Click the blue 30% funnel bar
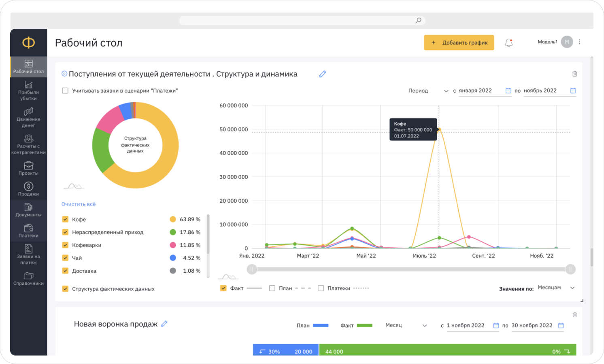 click(x=286, y=350)
